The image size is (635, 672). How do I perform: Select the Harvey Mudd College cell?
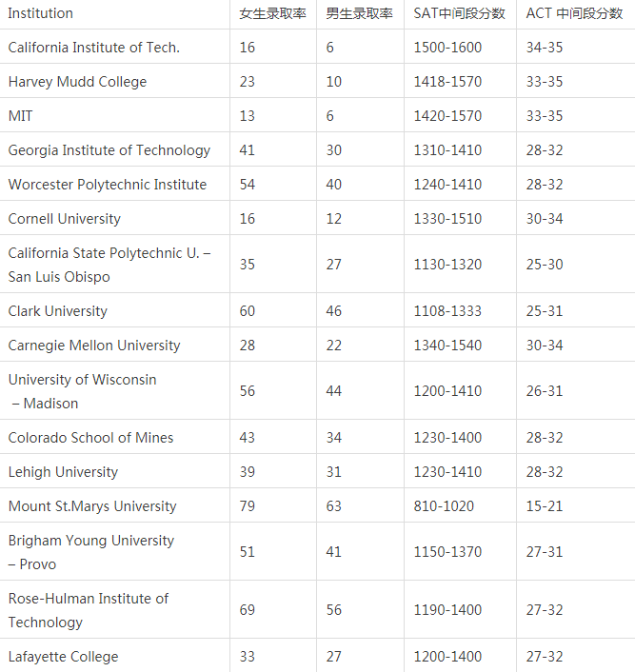(x=77, y=82)
